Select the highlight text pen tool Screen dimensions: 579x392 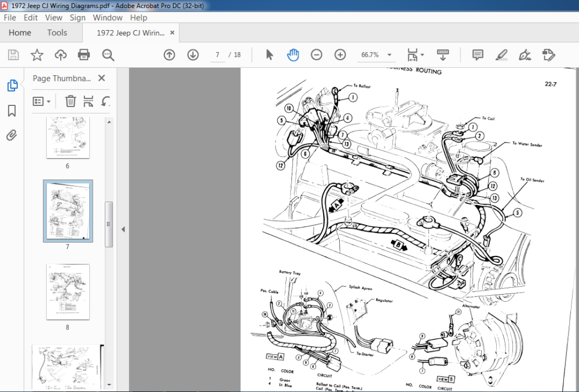[501, 55]
